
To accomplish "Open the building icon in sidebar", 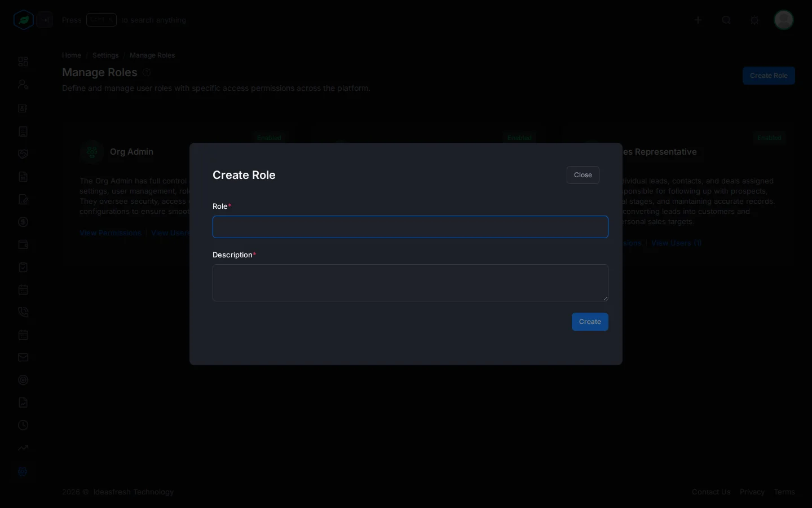I will (23, 132).
